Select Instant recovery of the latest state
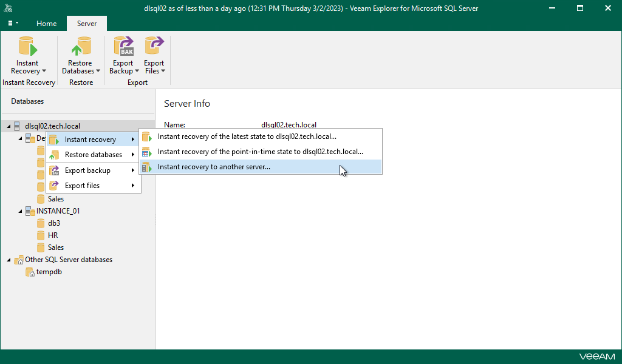The height and width of the screenshot is (364, 622). point(246,136)
